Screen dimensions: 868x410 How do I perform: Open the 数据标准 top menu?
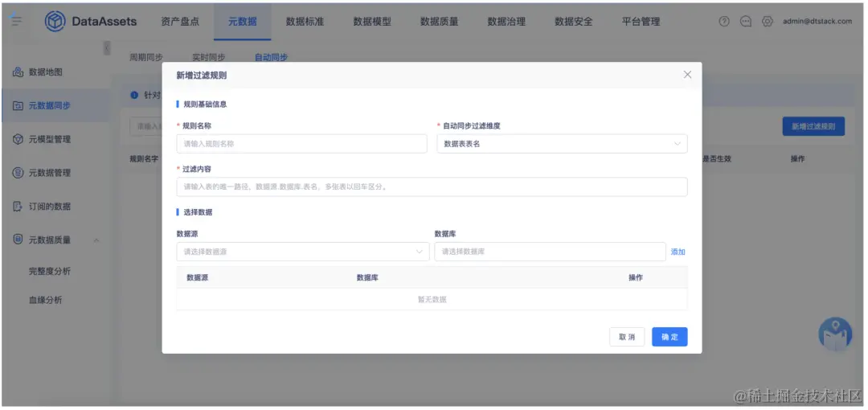pyautogui.click(x=305, y=22)
